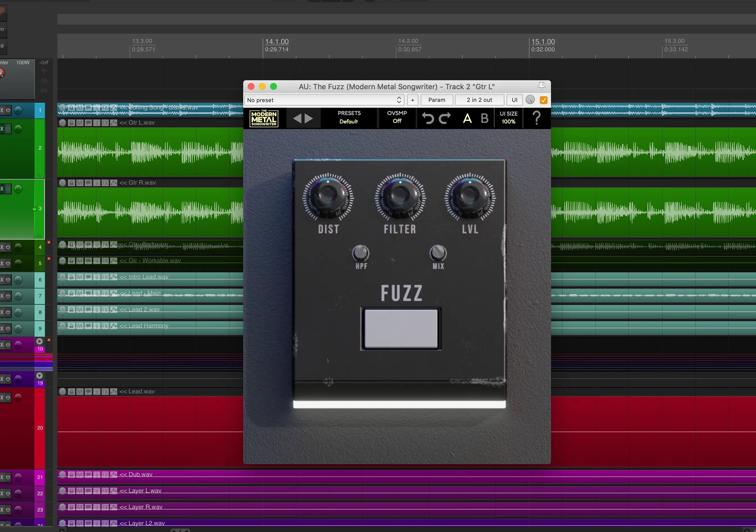Open item notes on Lead.wav
756x532 pixels.
[88, 391]
